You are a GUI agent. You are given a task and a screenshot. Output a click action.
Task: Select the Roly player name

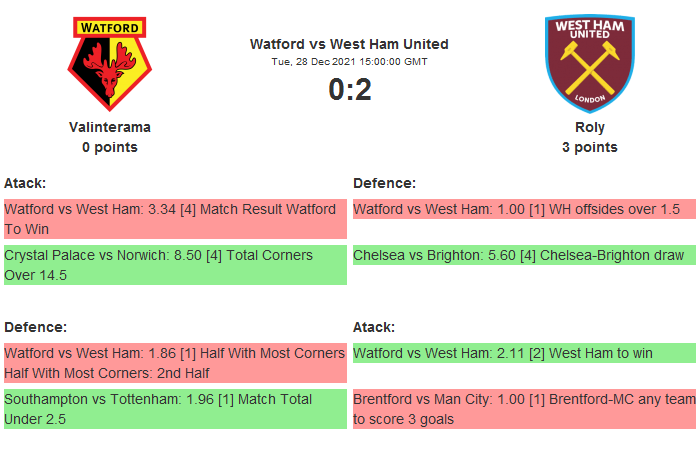[589, 128]
